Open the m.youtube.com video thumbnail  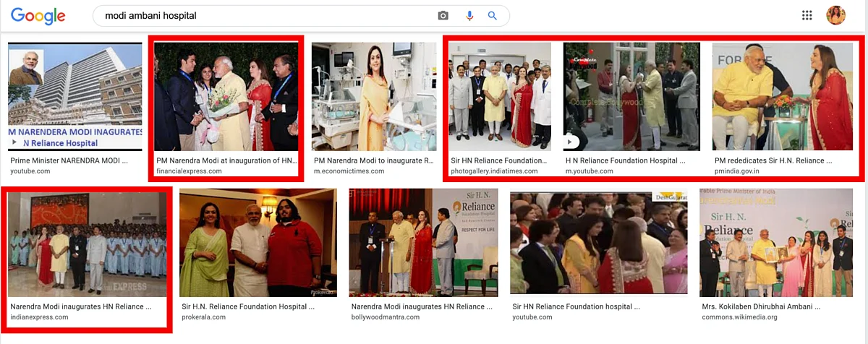click(631, 96)
